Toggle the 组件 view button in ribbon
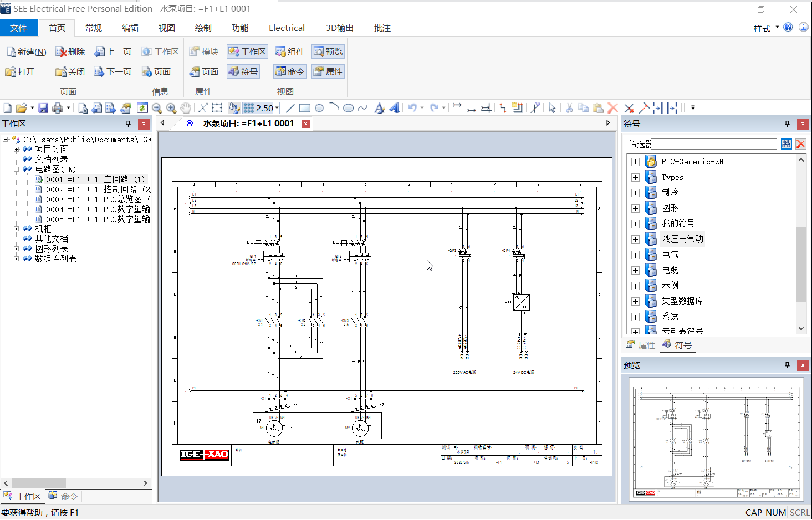 click(290, 52)
